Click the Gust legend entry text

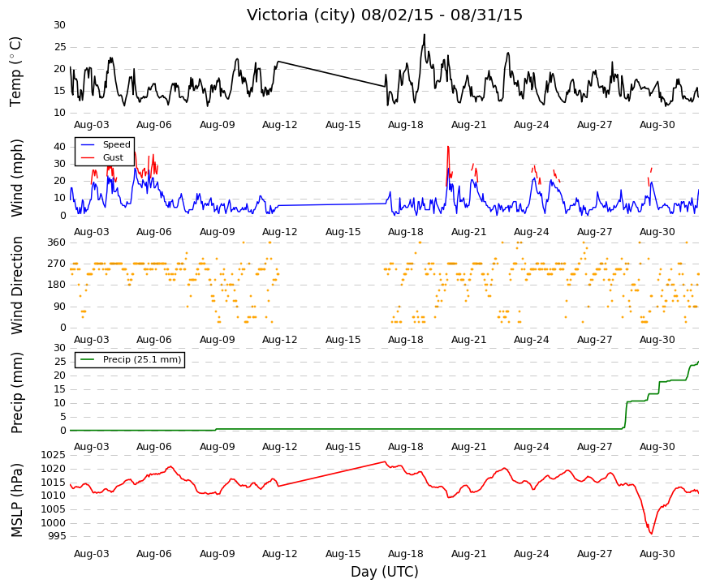coord(113,157)
